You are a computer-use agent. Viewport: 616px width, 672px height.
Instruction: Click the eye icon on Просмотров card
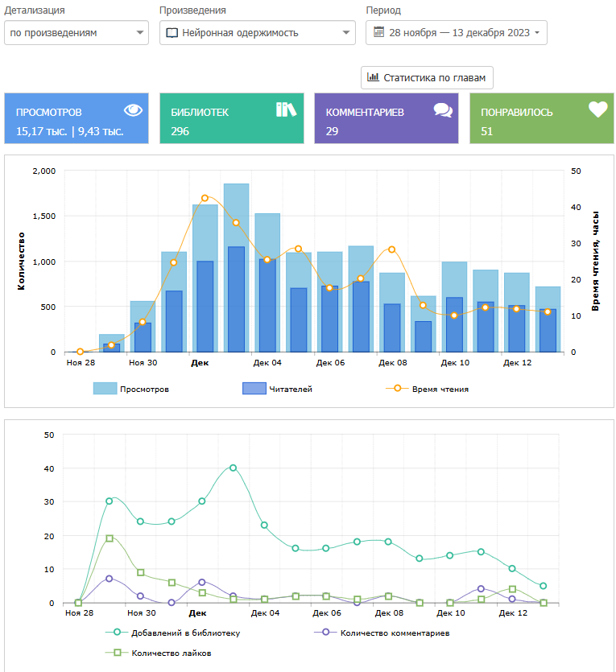133,110
